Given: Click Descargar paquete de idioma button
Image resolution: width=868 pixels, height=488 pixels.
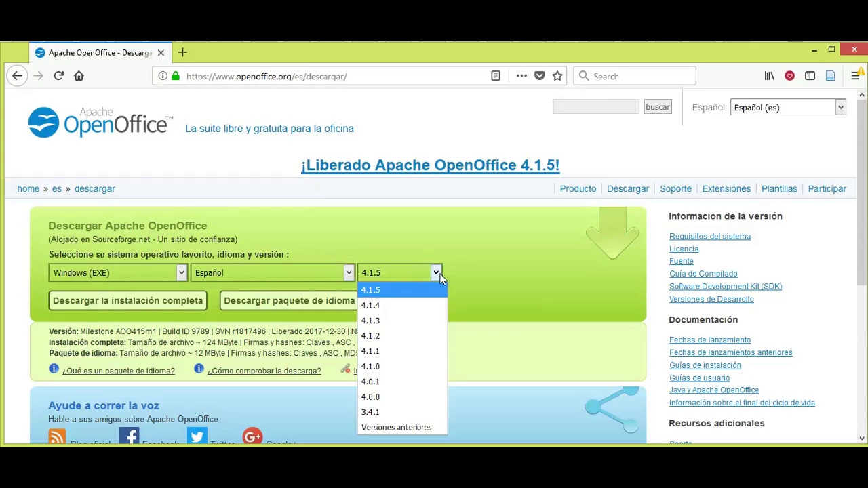Looking at the screenshot, I should pos(289,300).
